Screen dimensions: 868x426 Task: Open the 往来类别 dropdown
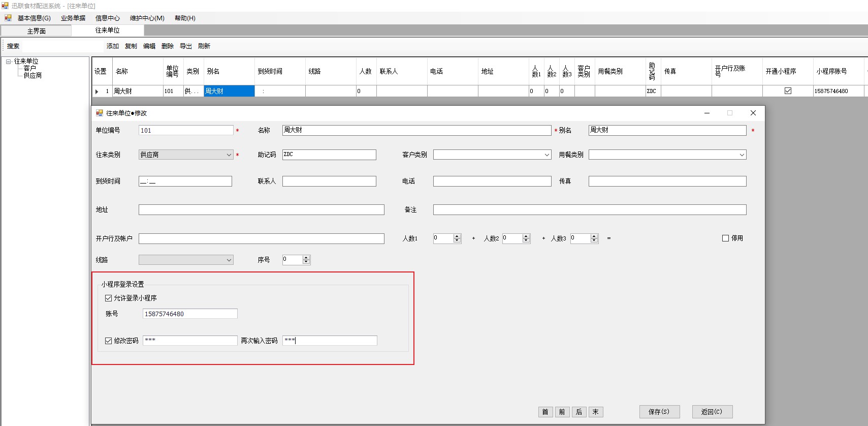pos(229,155)
